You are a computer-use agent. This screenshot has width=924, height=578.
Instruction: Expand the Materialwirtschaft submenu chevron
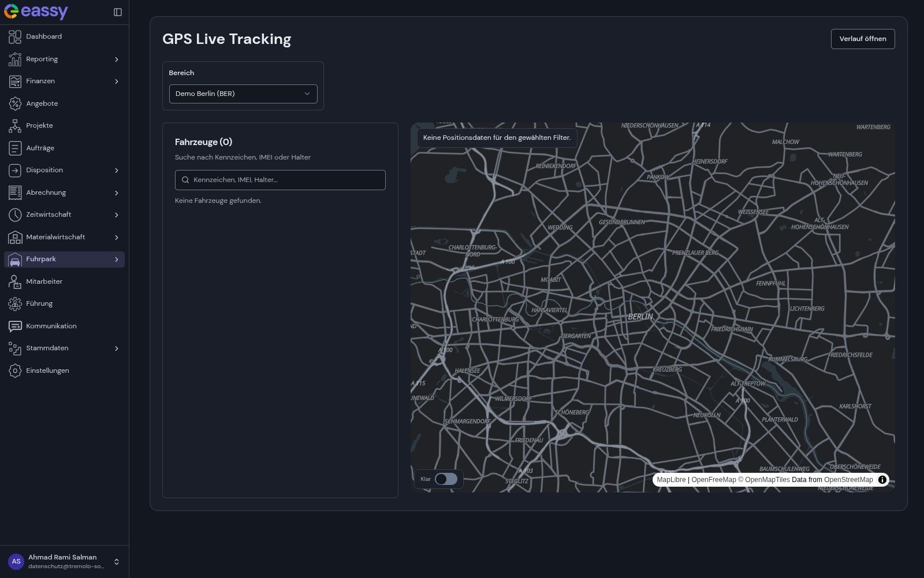(x=117, y=237)
